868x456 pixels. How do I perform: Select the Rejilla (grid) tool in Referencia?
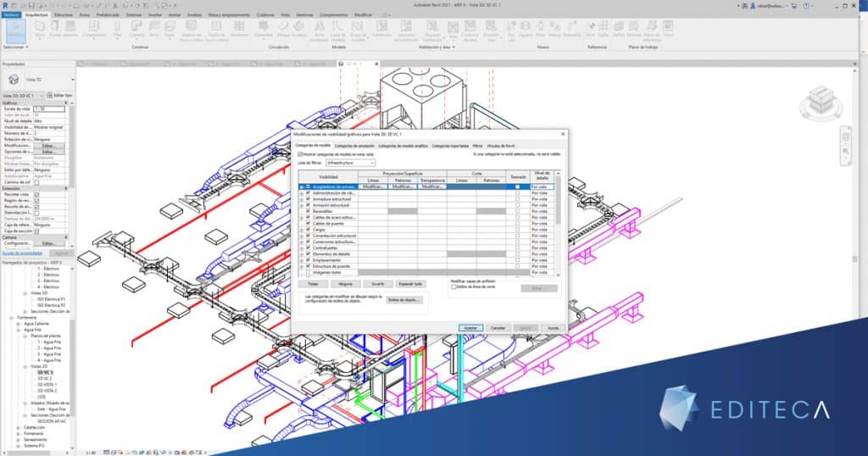[x=603, y=29]
